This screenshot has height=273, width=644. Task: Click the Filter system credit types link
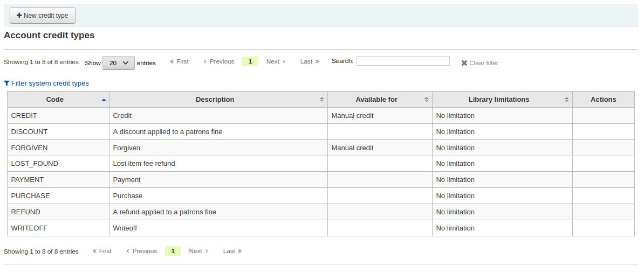pos(46,83)
